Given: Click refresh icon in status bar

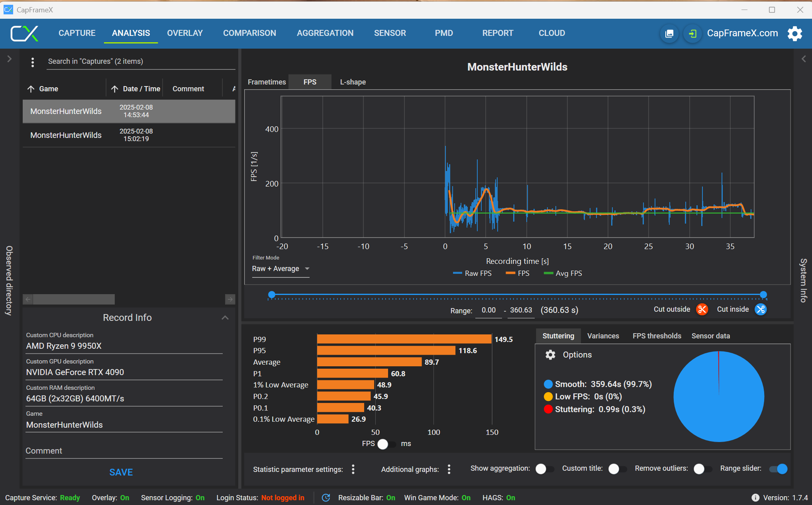Looking at the screenshot, I should 326,497.
